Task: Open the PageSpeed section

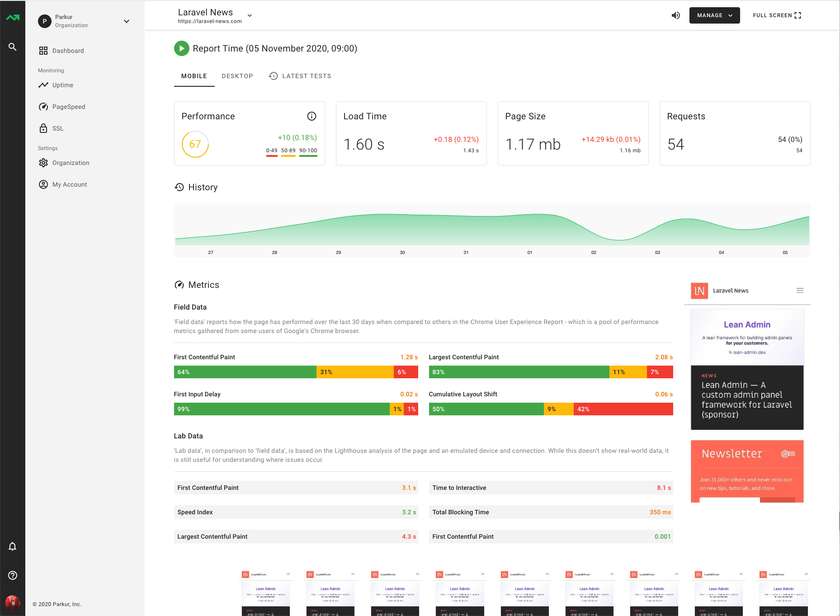Action: (x=68, y=107)
